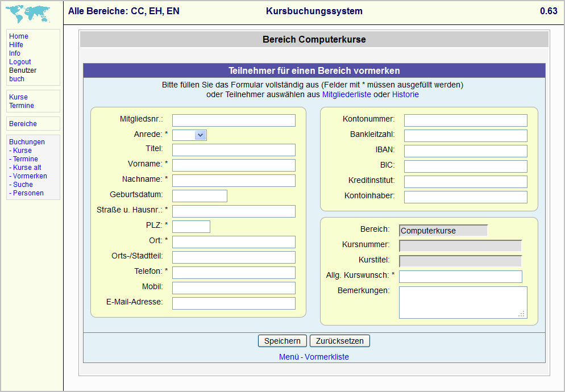Click 'Teilnehmer für einen Bereich vormerken' header
The height and width of the screenshot is (392, 565).
coord(314,70)
